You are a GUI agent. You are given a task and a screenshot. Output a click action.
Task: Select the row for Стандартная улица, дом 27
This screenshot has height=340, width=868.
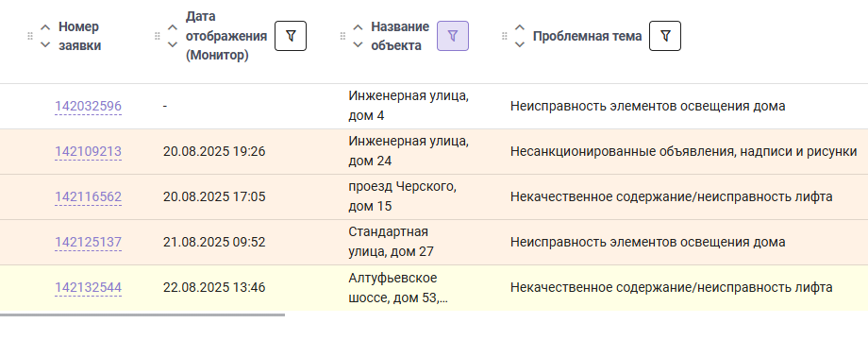[x=434, y=243]
